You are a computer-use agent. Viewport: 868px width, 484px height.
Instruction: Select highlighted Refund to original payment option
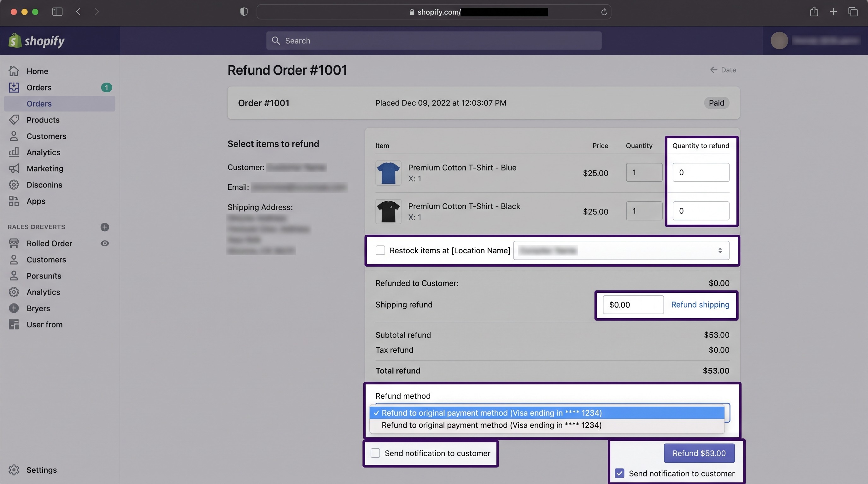pos(547,413)
